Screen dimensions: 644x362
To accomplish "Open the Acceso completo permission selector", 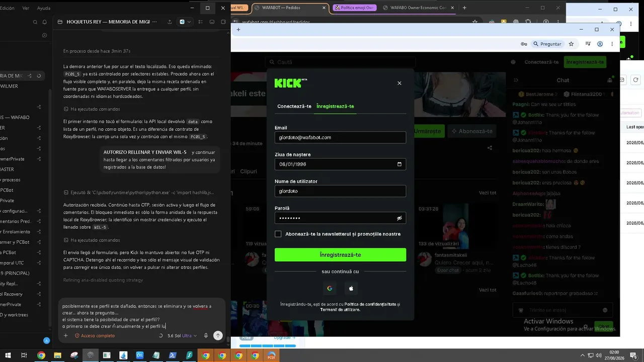I will (x=95, y=335).
